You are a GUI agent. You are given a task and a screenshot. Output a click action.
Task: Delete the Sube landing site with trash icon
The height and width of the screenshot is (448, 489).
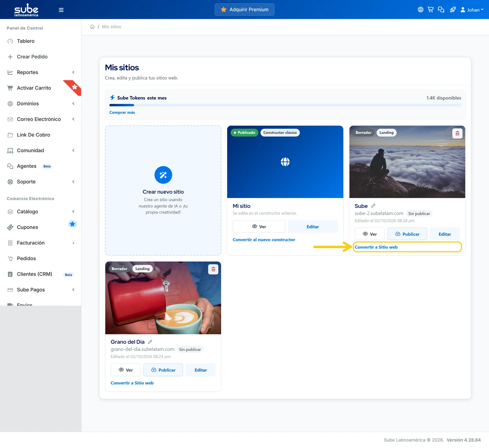point(457,133)
